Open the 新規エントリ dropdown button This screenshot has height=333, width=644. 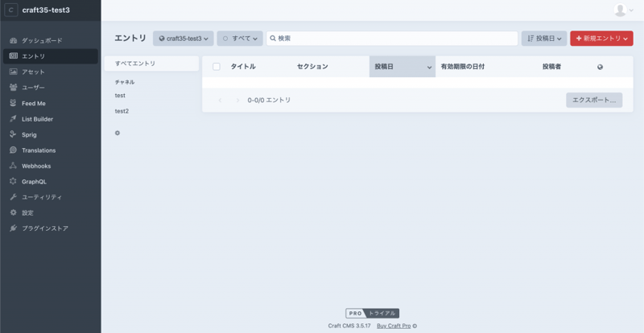(x=601, y=38)
